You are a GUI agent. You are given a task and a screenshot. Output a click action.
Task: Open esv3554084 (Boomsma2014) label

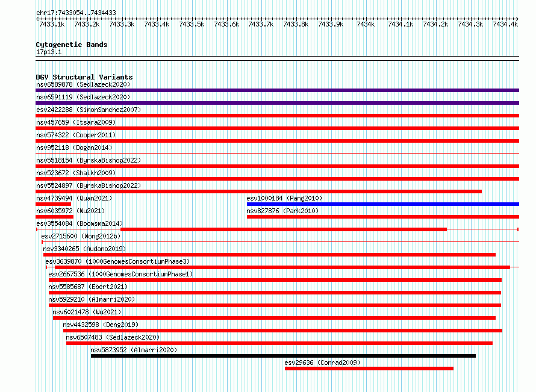(79, 223)
